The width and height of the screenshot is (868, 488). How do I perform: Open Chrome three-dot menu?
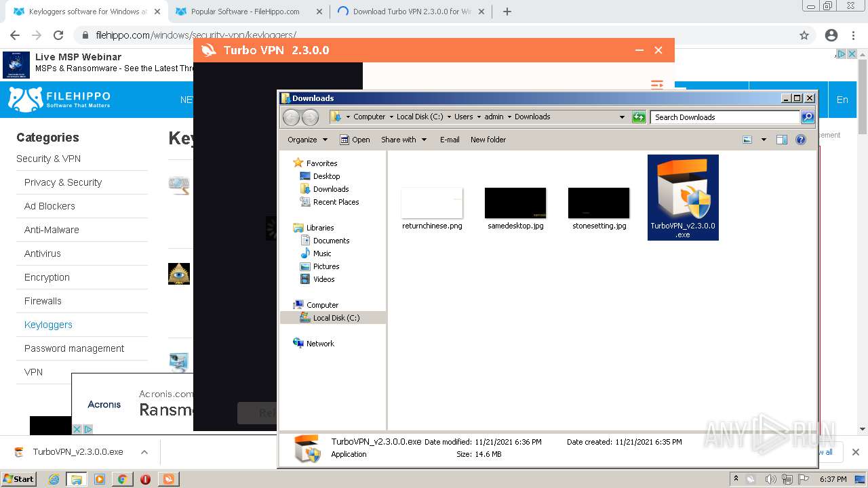(854, 35)
